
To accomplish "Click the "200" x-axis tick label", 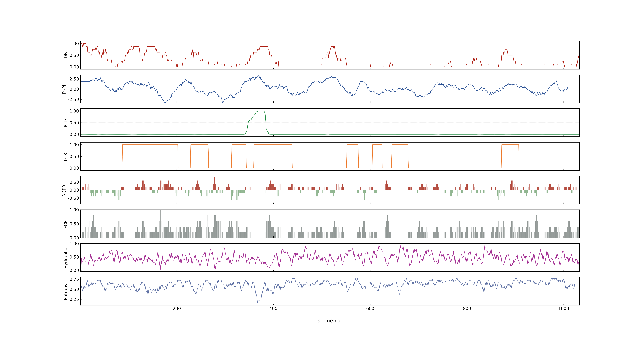I will pos(177,309).
